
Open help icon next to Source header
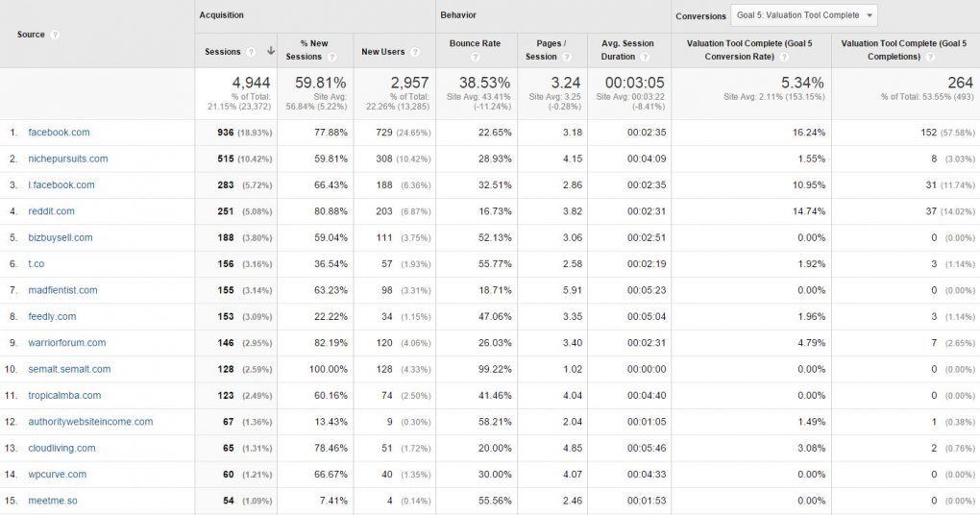pyautogui.click(x=55, y=35)
